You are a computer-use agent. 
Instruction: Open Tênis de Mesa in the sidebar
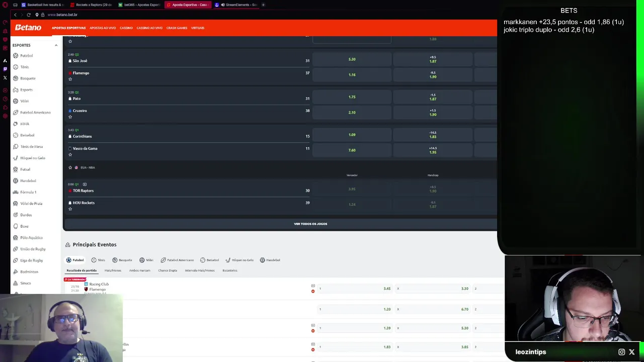(31, 147)
